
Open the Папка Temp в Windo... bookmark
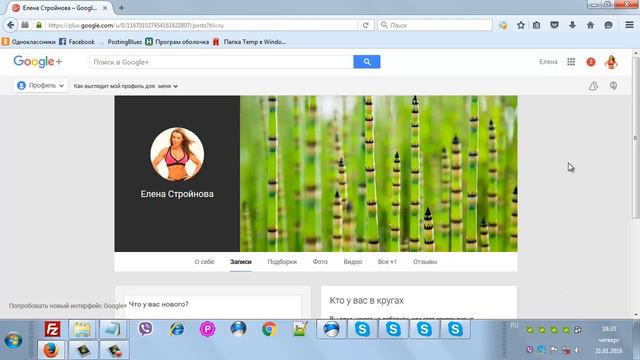pos(249,42)
